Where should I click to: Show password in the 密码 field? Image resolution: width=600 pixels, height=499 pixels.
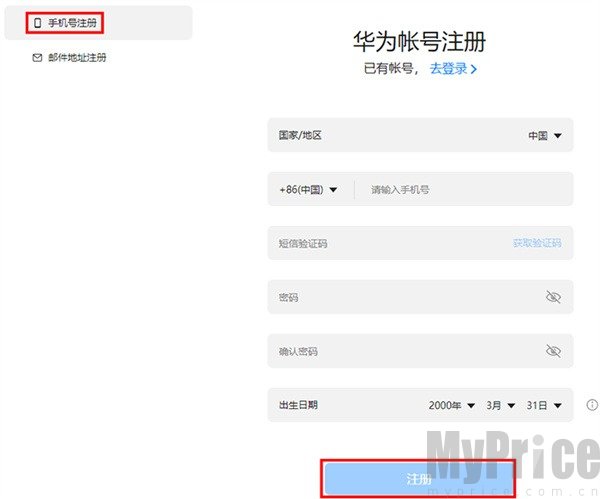(553, 297)
